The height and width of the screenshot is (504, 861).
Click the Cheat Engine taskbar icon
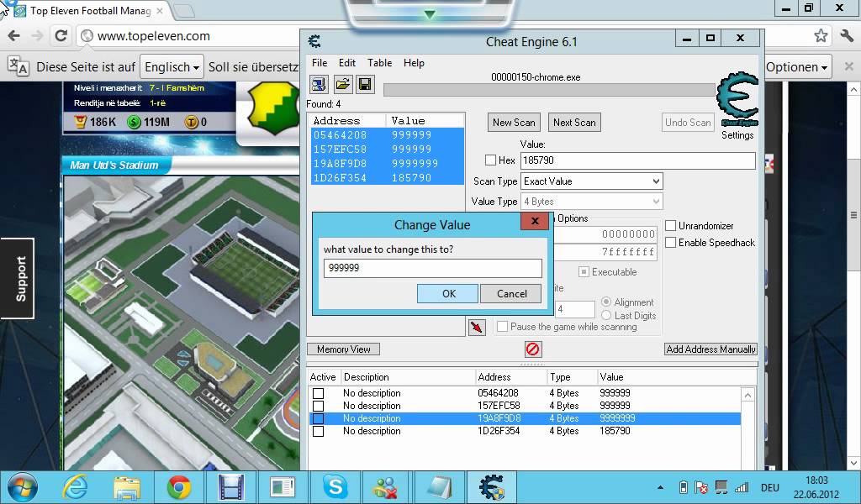pyautogui.click(x=491, y=486)
